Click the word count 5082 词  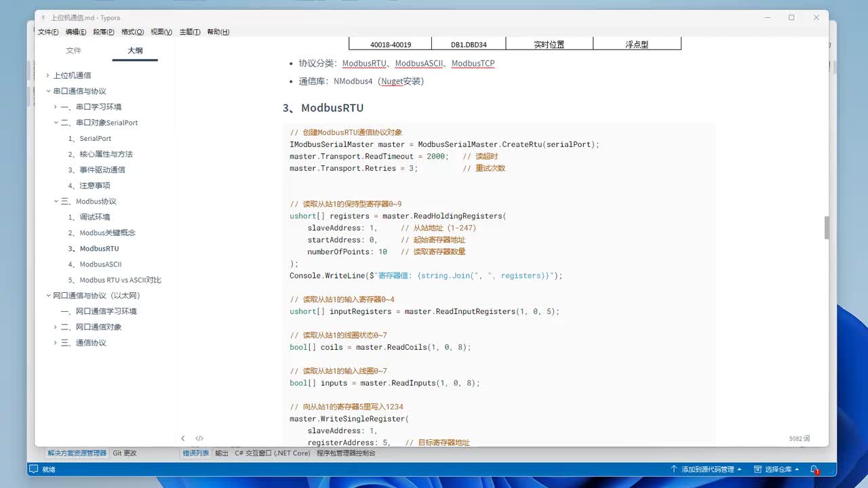(x=800, y=439)
